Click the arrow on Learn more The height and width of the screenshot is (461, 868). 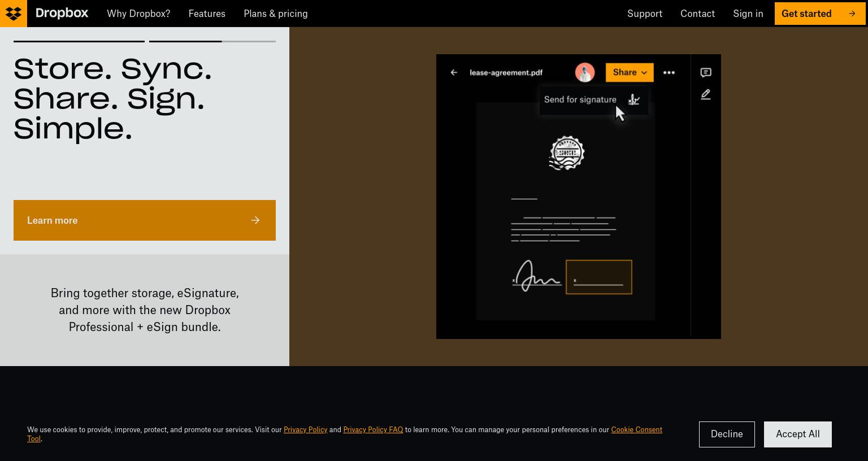tap(255, 220)
